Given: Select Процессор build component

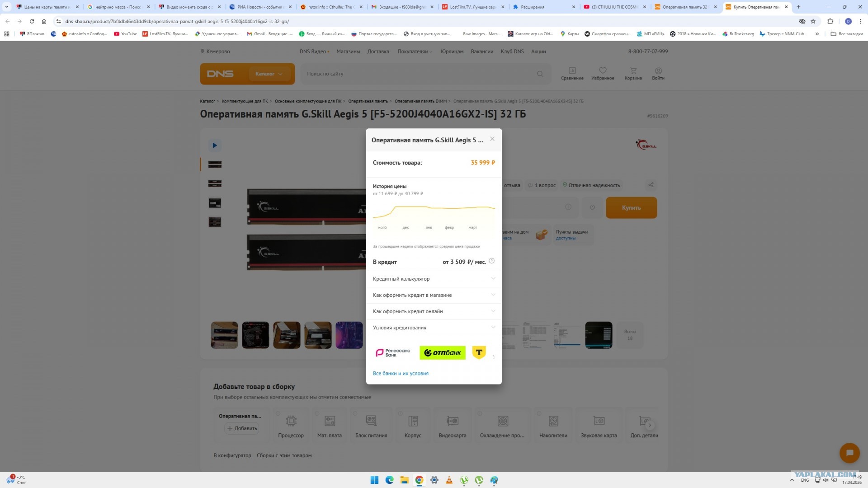Looking at the screenshot, I should point(291,426).
